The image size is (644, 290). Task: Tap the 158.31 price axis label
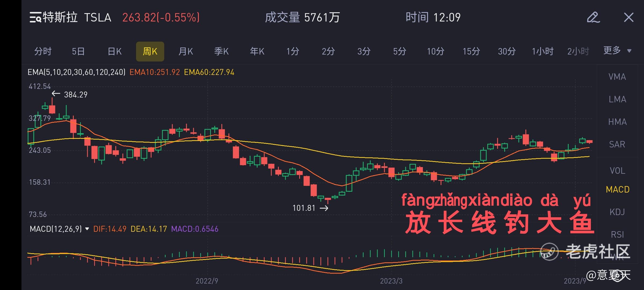tap(40, 182)
